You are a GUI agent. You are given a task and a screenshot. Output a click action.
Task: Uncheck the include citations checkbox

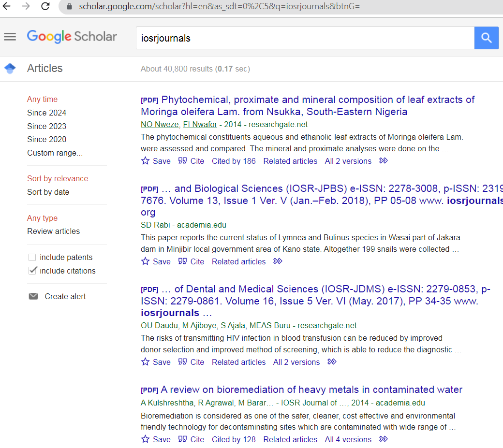coord(32,271)
